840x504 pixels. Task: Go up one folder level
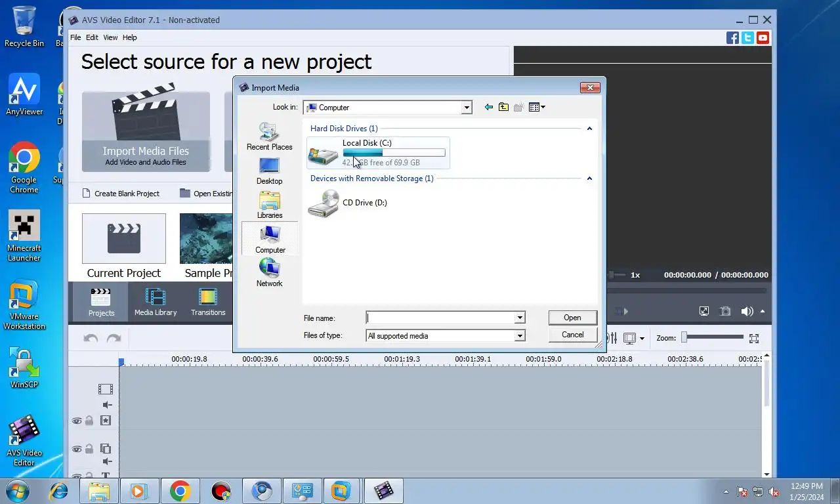pyautogui.click(x=503, y=107)
